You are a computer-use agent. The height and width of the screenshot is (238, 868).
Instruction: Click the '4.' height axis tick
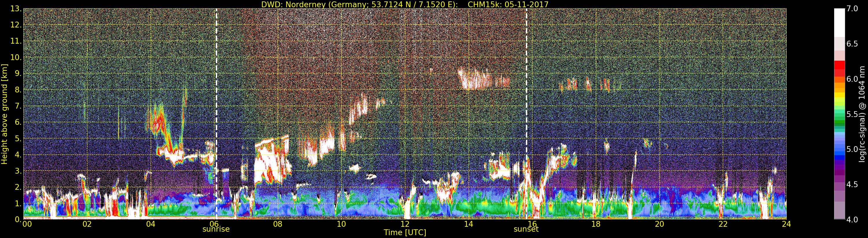coord(18,155)
